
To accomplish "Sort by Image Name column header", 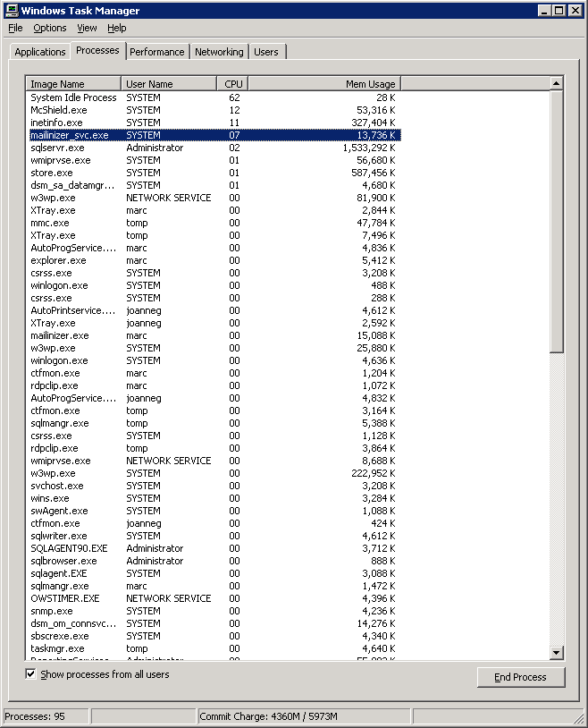I will 73,84.
